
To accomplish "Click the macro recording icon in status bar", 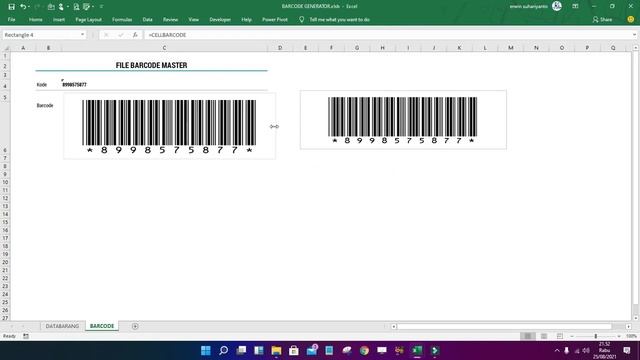I will click(x=26, y=336).
